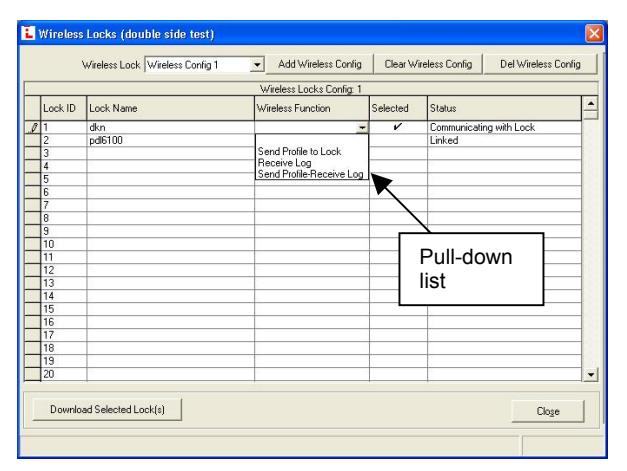This screenshot has width=627, height=471.
Task: Click Lock ID cell 15
Action: point(64,309)
